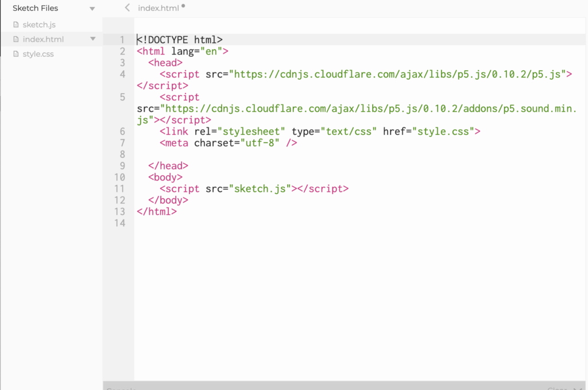Click the closing </html> tag

click(157, 211)
